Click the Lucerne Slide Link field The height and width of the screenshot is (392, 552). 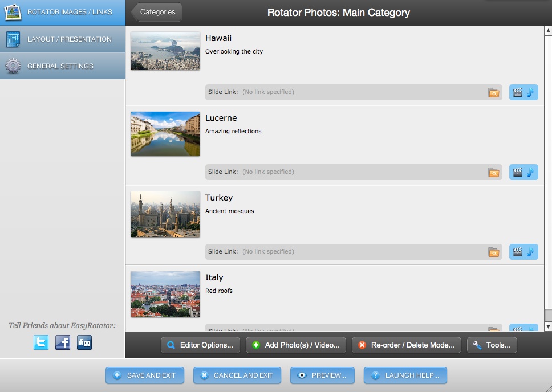(354, 172)
